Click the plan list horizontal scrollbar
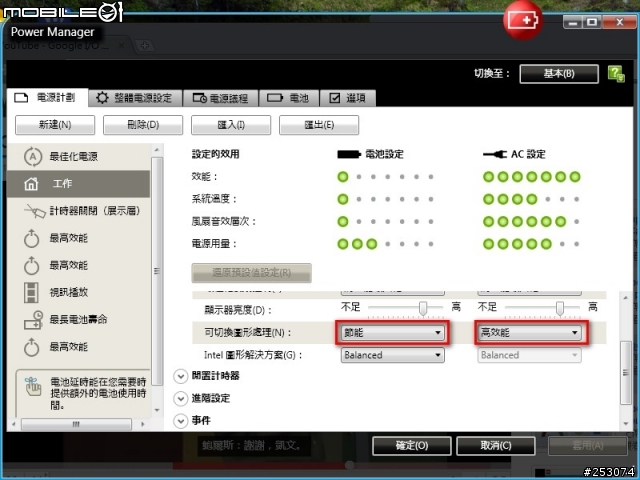 pos(76,424)
